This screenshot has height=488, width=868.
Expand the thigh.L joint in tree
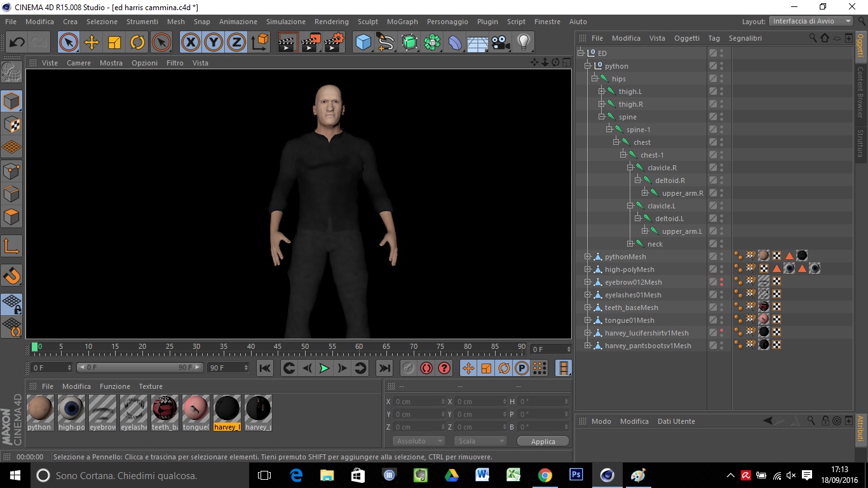(602, 91)
